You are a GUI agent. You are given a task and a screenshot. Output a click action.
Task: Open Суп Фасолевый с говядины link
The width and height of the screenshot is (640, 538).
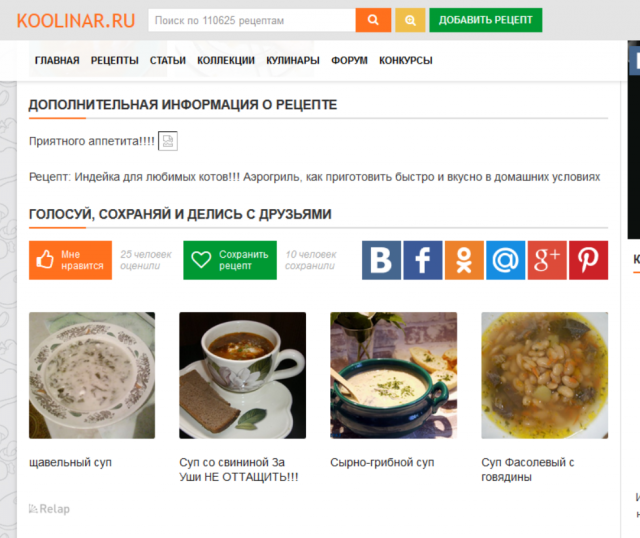tap(527, 469)
